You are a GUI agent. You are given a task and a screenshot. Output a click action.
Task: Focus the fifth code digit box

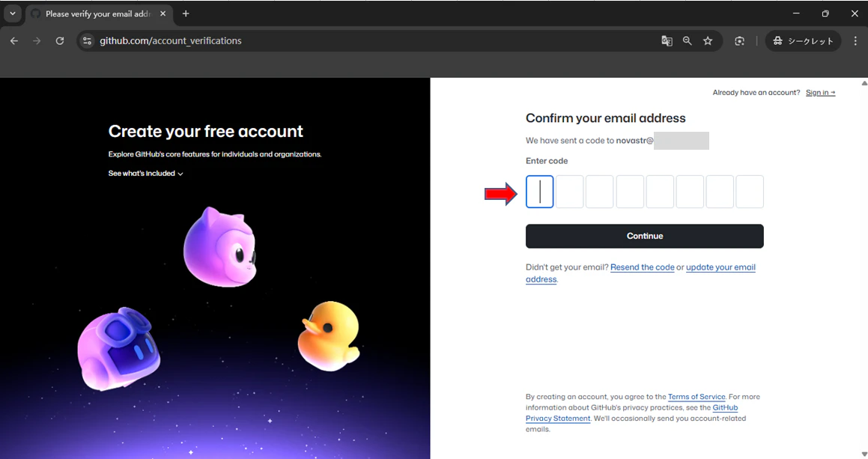tap(660, 192)
